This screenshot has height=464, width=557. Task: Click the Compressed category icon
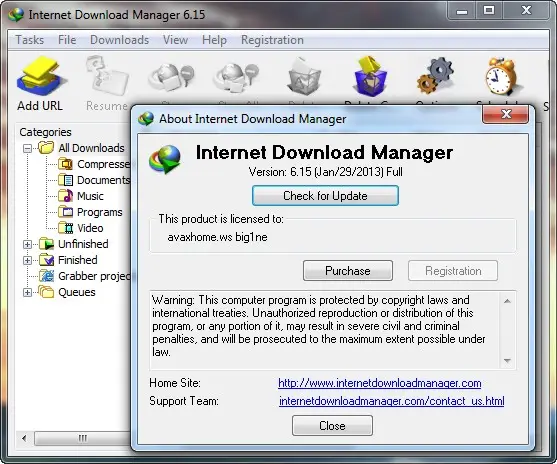pyautogui.click(x=65, y=164)
